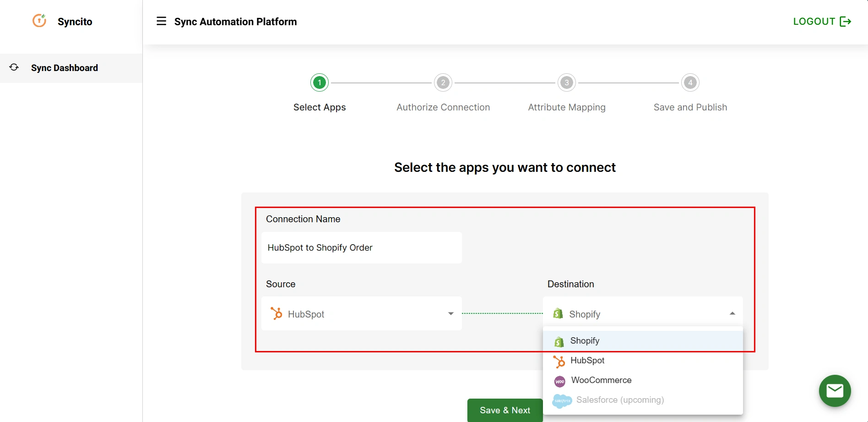Viewport: 868px width, 422px height.
Task: Click the logout arrow icon
Action: 846,21
